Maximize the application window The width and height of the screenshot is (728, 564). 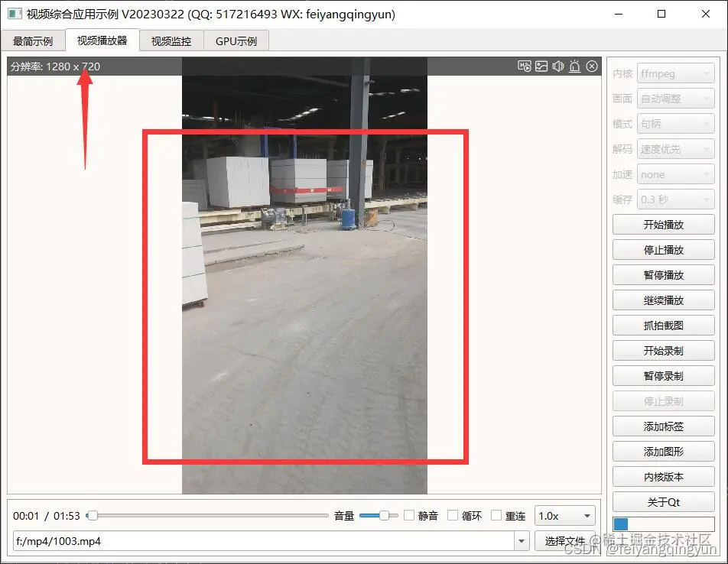click(661, 14)
